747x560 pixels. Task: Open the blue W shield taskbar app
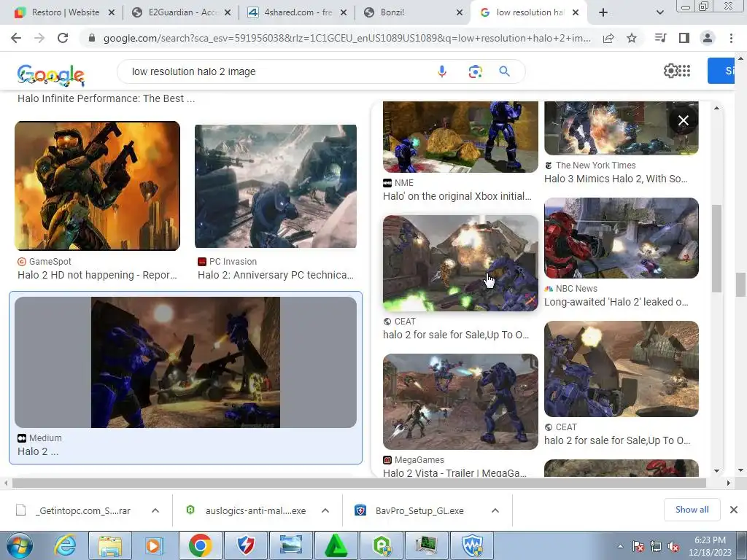pyautogui.click(x=472, y=545)
